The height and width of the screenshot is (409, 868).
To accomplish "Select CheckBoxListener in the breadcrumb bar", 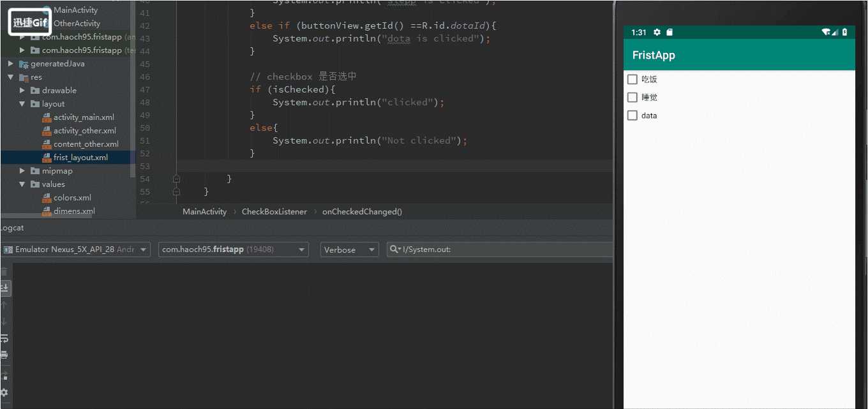I will pyautogui.click(x=274, y=212).
